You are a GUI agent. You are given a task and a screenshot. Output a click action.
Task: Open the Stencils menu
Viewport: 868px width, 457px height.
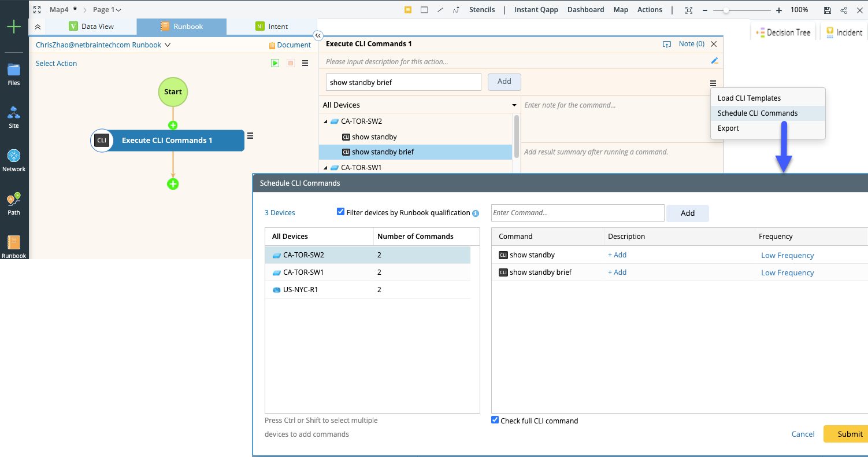pyautogui.click(x=482, y=10)
